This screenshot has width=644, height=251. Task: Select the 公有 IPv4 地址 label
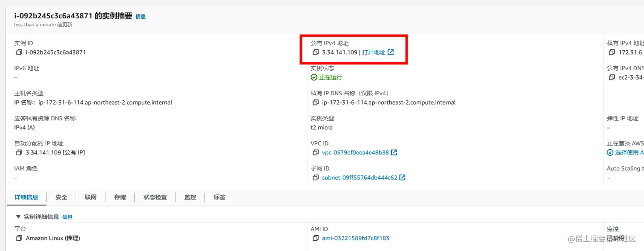pyautogui.click(x=330, y=43)
